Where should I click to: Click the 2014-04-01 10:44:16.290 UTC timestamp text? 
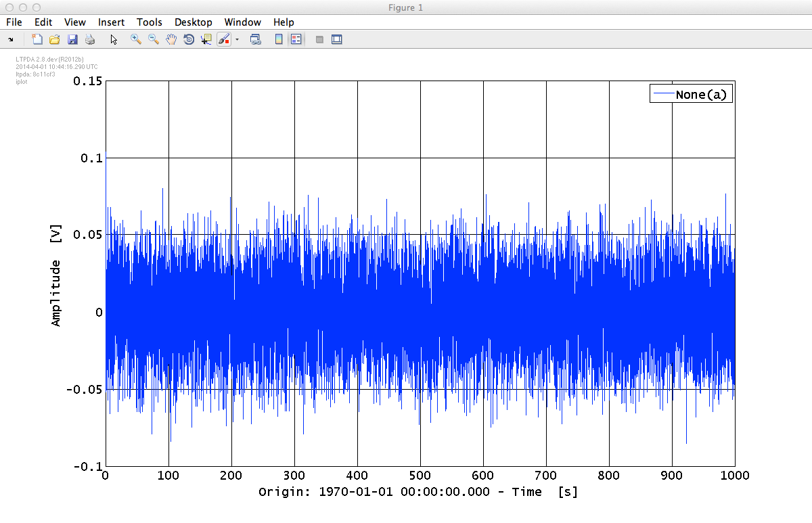(57, 67)
